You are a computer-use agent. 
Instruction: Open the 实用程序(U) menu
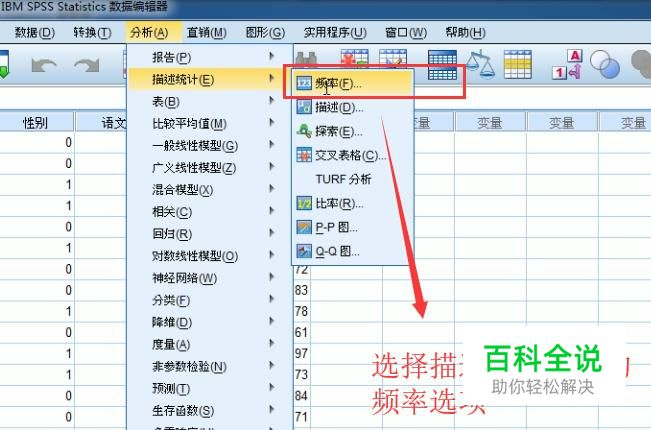(x=335, y=32)
